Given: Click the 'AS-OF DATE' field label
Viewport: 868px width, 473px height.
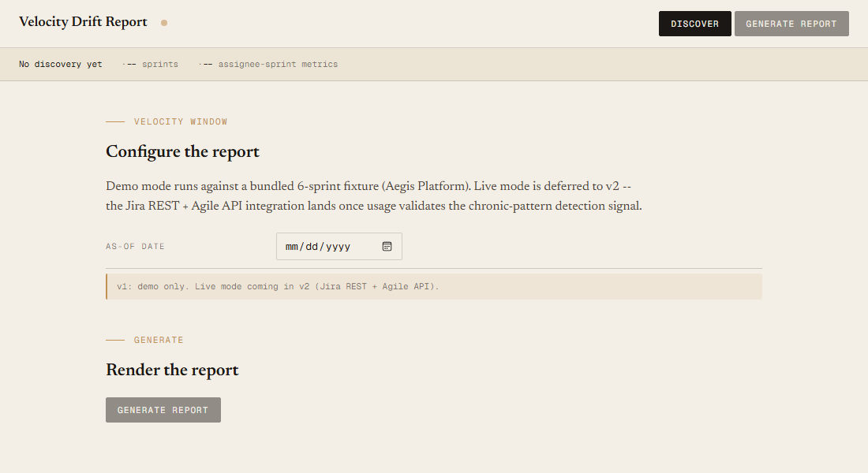Looking at the screenshot, I should coord(135,246).
